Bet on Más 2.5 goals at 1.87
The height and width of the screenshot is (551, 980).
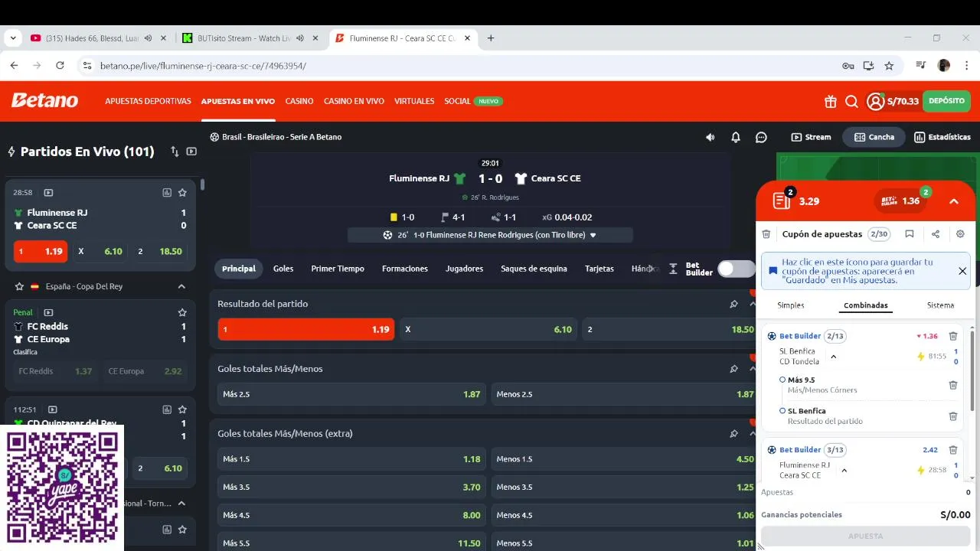pos(351,394)
